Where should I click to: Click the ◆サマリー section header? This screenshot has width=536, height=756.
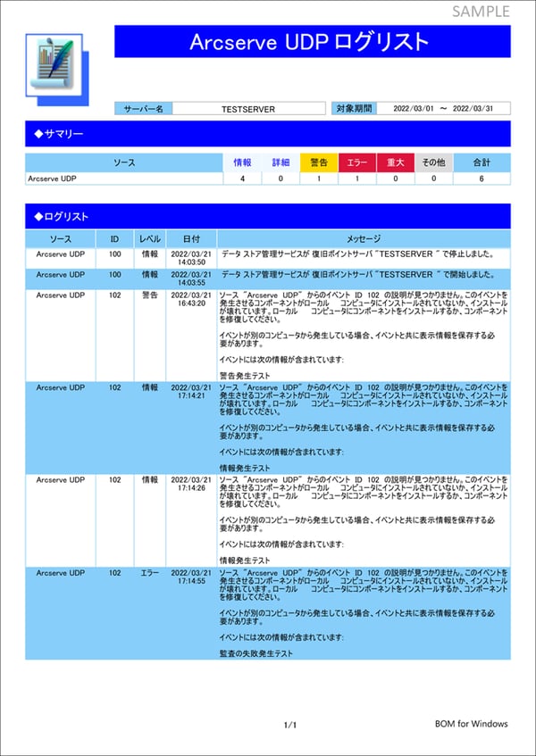pos(268,134)
